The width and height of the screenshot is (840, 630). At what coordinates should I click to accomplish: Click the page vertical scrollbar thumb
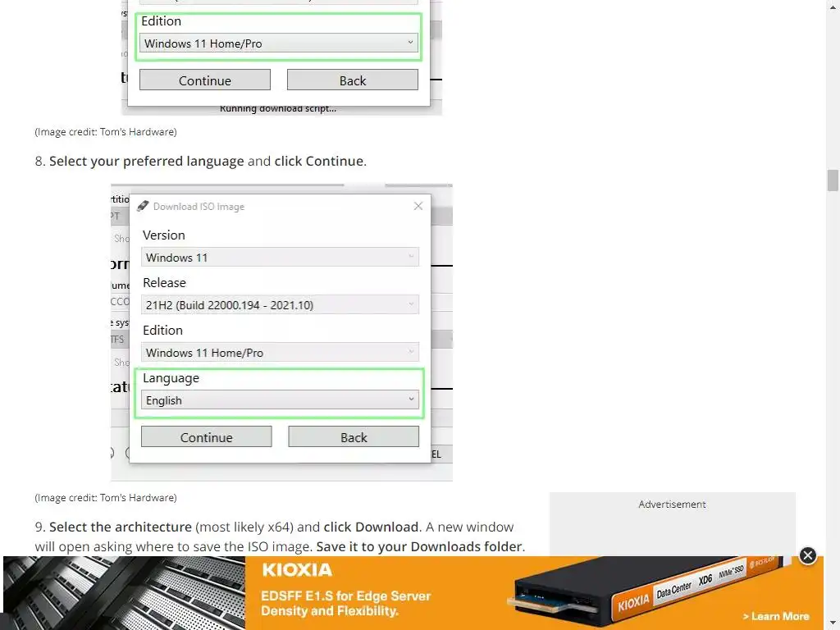point(833,180)
